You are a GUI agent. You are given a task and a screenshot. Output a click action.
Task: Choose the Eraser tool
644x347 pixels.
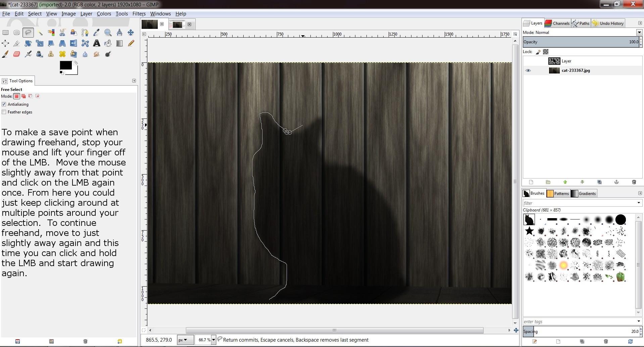coord(16,54)
